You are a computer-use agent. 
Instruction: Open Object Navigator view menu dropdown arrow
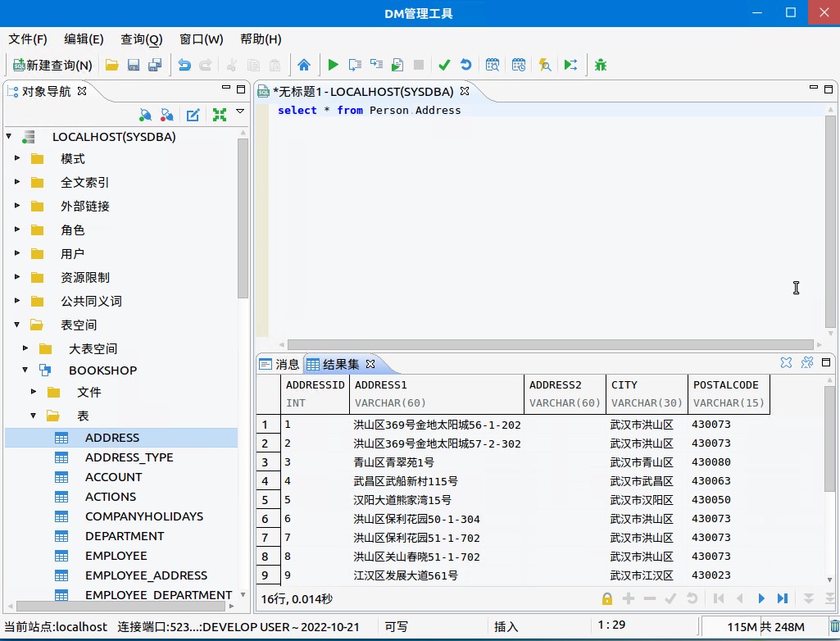[x=240, y=111]
